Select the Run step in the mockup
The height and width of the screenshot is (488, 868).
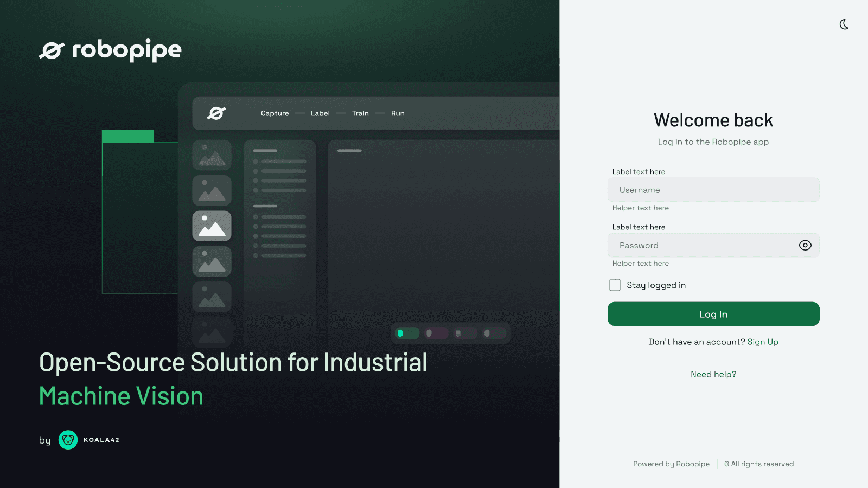[398, 113]
